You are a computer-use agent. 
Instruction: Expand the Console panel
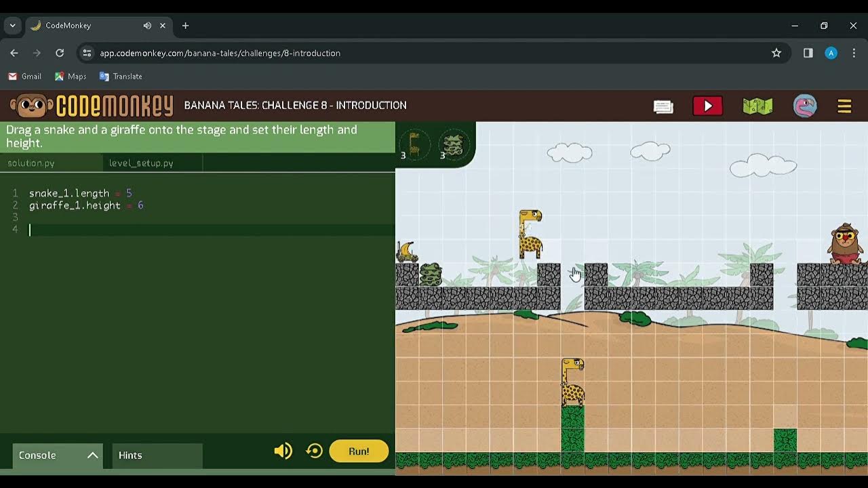pos(58,455)
